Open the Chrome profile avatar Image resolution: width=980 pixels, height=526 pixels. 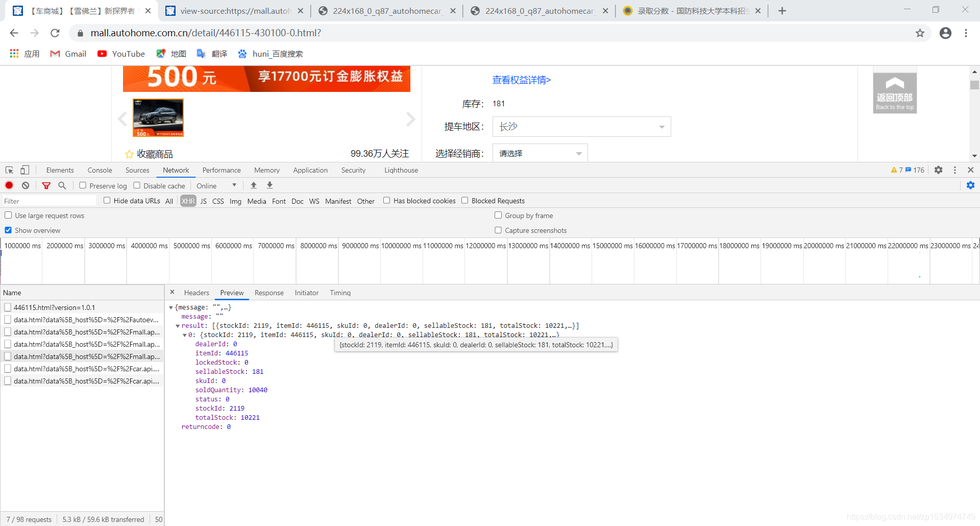[x=945, y=33]
